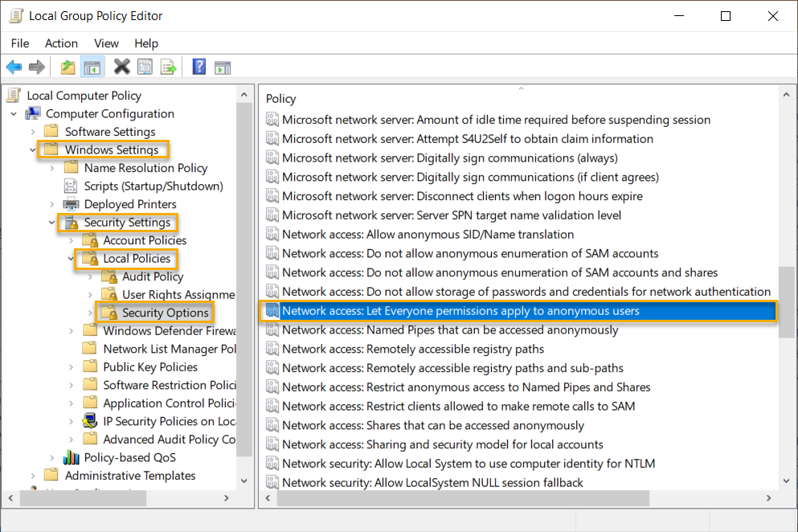
Task: Click the Back navigation arrow
Action: click(x=14, y=67)
